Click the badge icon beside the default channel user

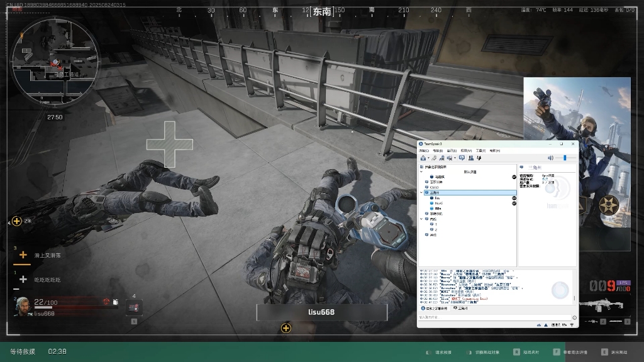[x=514, y=177]
